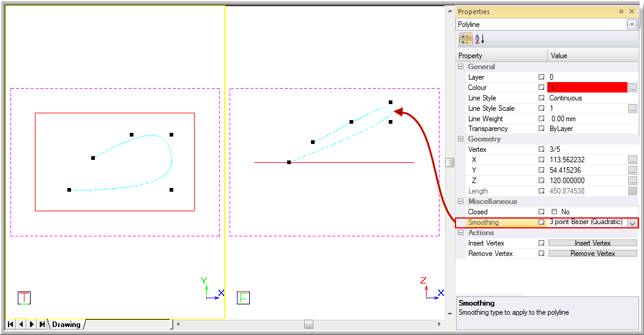The height and width of the screenshot is (335, 644).
Task: Click the X coordinate value field
Action: pyautogui.click(x=586, y=160)
